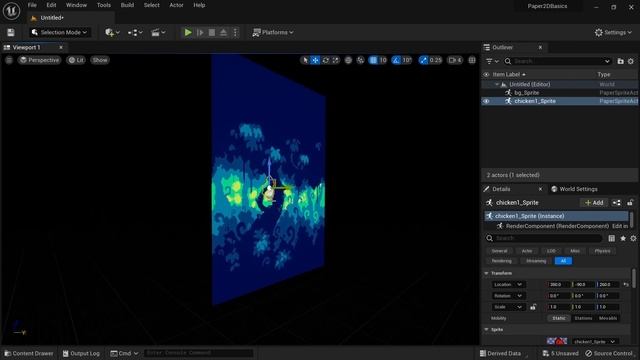Image resolution: width=640 pixels, height=360 pixels.
Task: Activate the Scale gizmo tool
Action: 336,60
